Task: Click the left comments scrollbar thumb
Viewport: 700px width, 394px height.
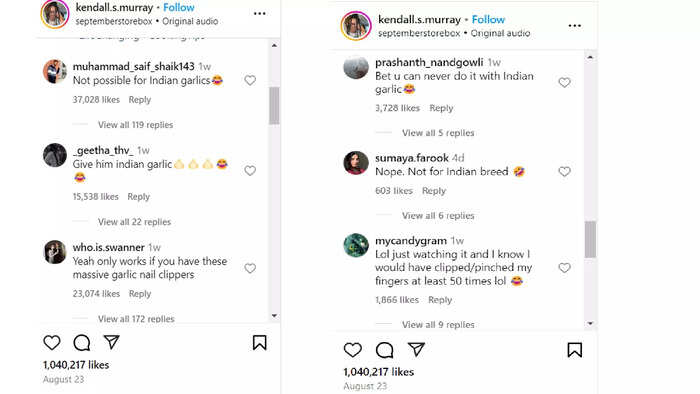Action: 274,106
